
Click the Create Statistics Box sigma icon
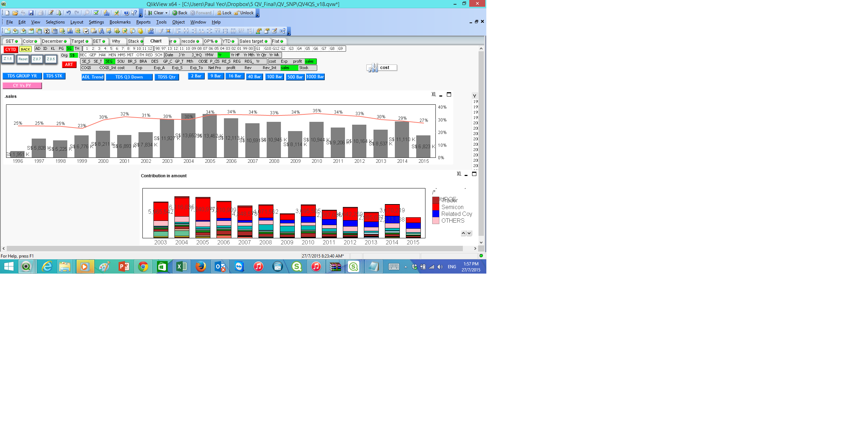[47, 31]
